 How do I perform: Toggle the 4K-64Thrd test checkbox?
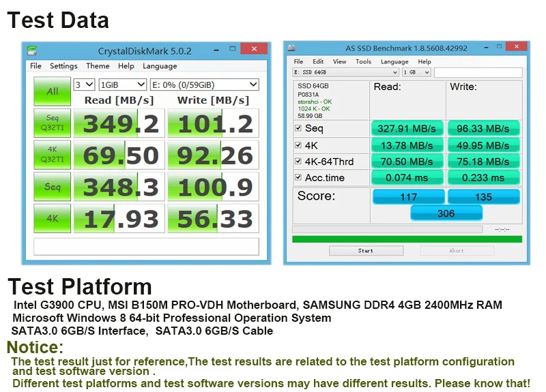tap(298, 161)
